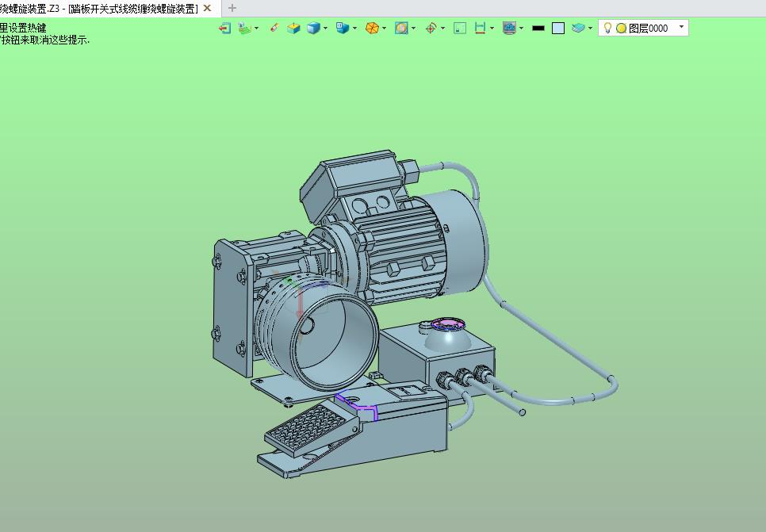The image size is (766, 532).
Task: Click the square-framed ring icon
Action: coord(401,29)
